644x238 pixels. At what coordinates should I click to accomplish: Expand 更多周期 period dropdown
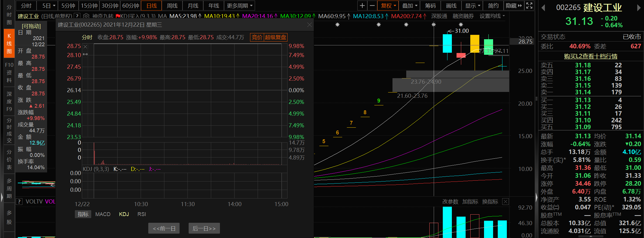pos(239,6)
